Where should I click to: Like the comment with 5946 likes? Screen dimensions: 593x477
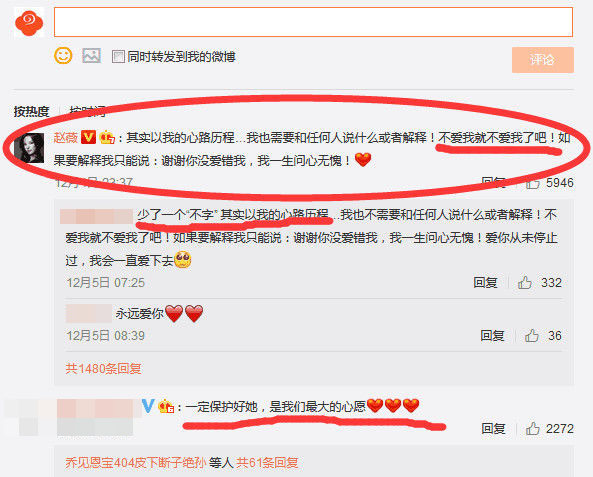(x=532, y=183)
